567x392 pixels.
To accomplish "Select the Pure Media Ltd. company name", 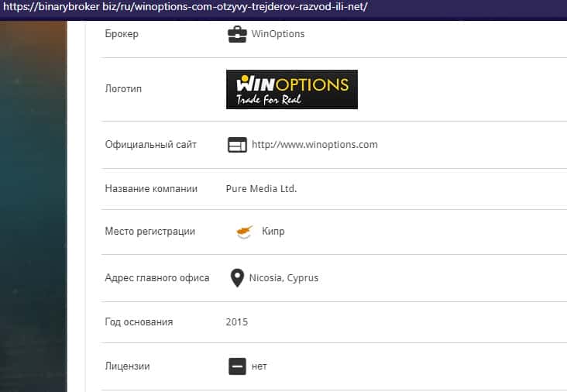I will pyautogui.click(x=261, y=188).
